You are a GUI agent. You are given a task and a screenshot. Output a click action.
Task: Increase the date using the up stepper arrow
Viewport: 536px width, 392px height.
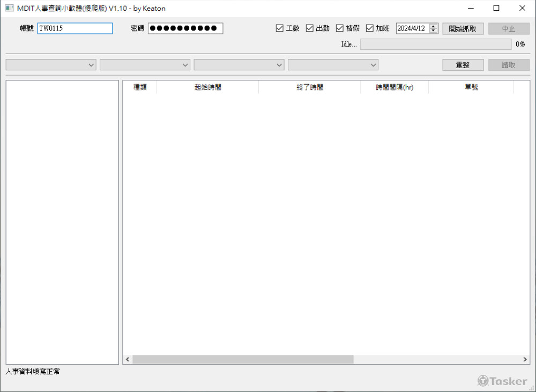pyautogui.click(x=433, y=26)
